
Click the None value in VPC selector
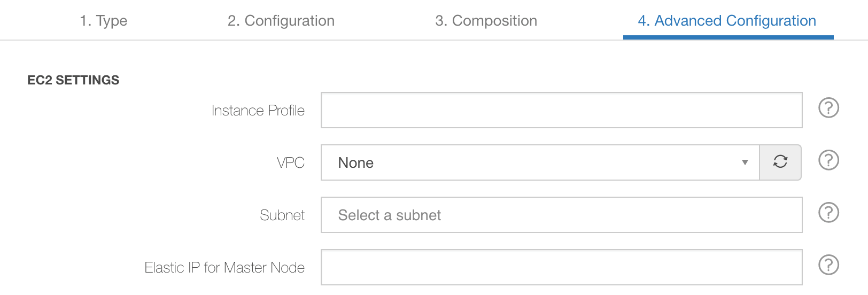tap(356, 163)
